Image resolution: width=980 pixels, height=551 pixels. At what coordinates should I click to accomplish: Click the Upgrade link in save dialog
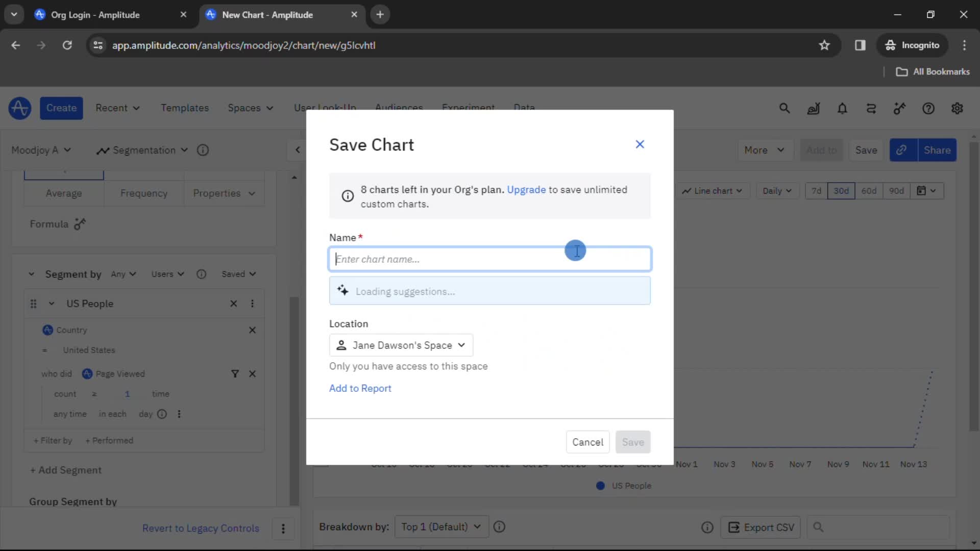(x=527, y=190)
